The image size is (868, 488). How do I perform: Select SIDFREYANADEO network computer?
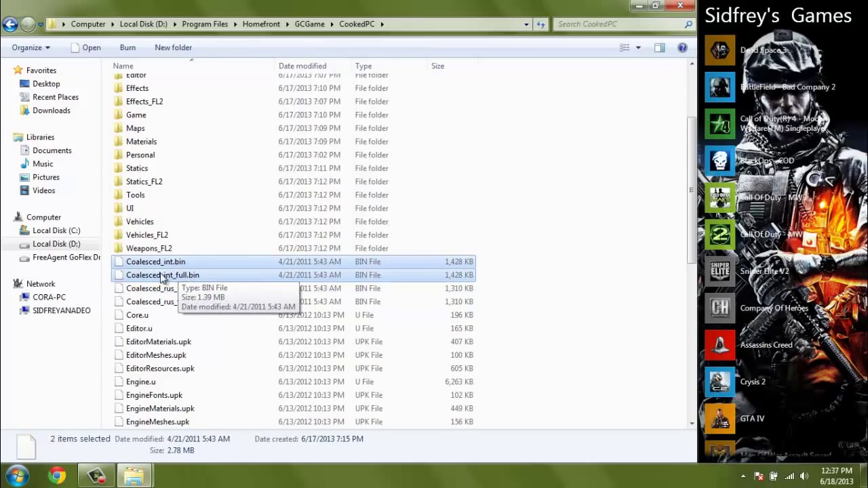(x=61, y=310)
